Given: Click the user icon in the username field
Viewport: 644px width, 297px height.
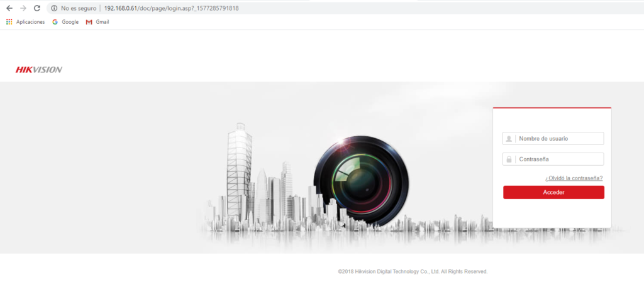Looking at the screenshot, I should (x=509, y=139).
